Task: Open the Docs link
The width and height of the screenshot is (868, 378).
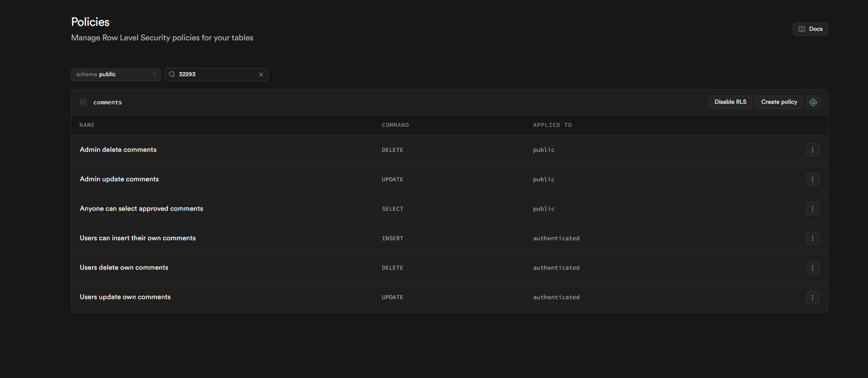Action: [x=810, y=29]
